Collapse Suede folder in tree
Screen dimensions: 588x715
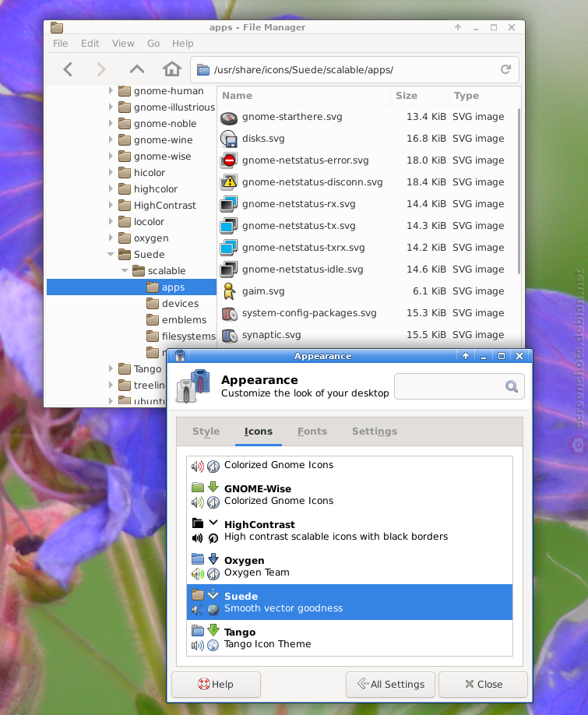click(111, 255)
